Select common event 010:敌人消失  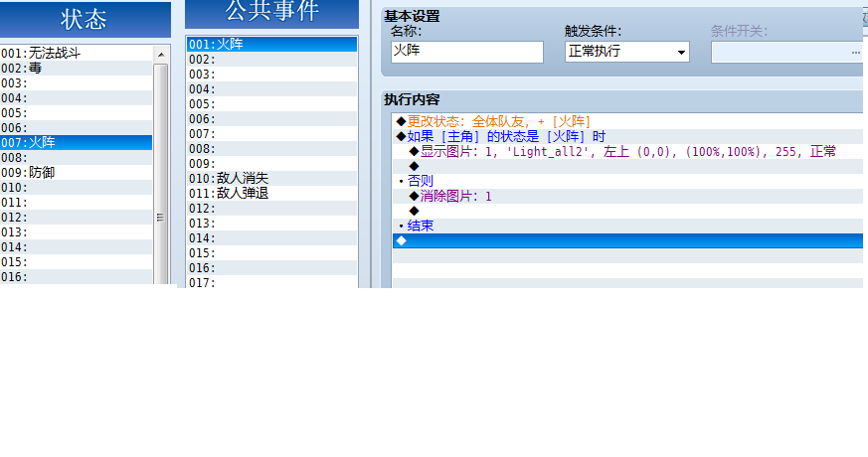point(271,179)
